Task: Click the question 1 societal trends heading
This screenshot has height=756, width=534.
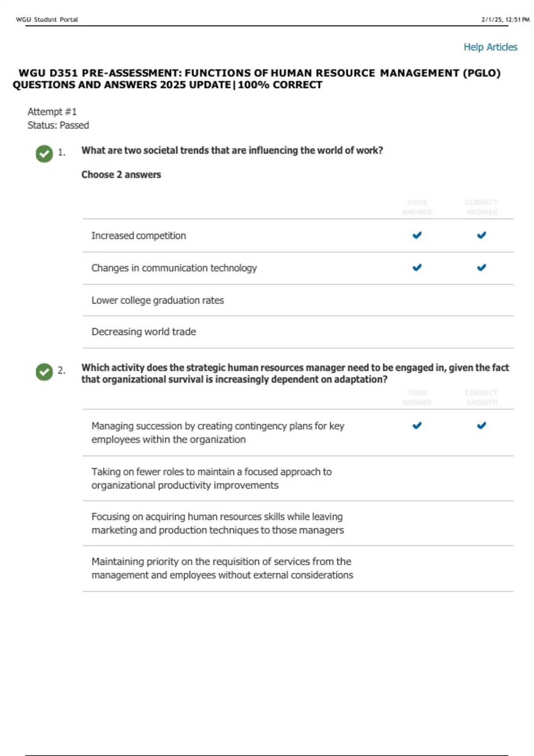Action: point(232,150)
